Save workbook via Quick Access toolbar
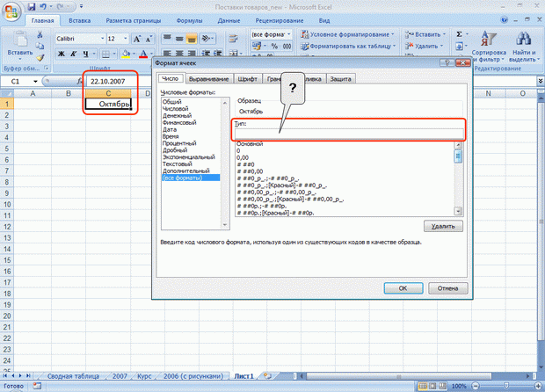The width and height of the screenshot is (545, 392). pyautogui.click(x=32, y=7)
